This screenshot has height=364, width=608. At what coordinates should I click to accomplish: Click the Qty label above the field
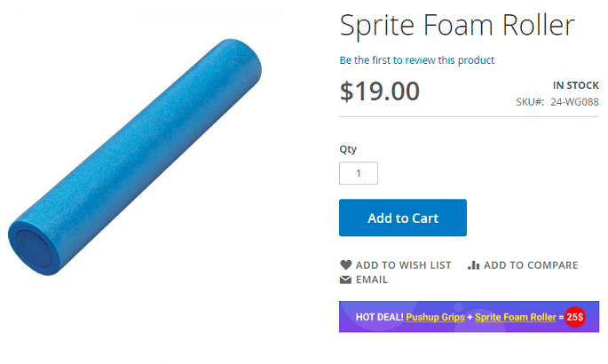[348, 149]
